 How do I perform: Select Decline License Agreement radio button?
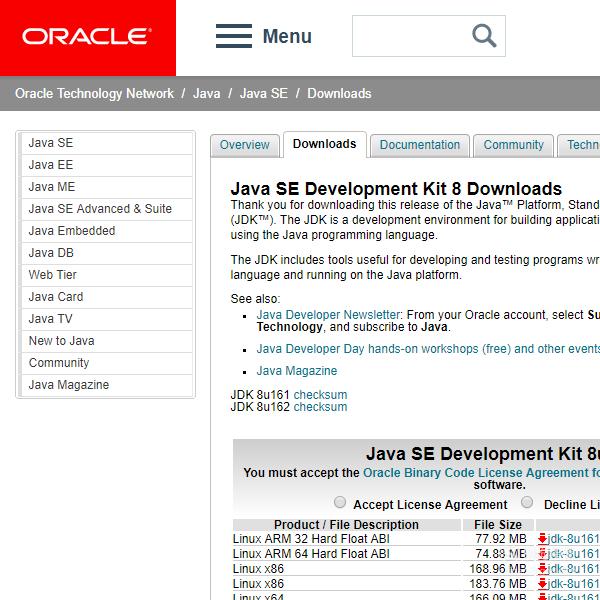coord(527,502)
